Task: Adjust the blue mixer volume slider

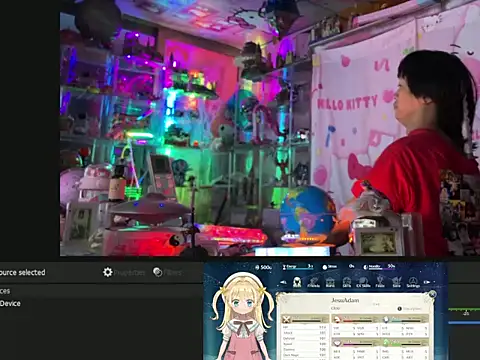Action: pyautogui.click(x=464, y=323)
